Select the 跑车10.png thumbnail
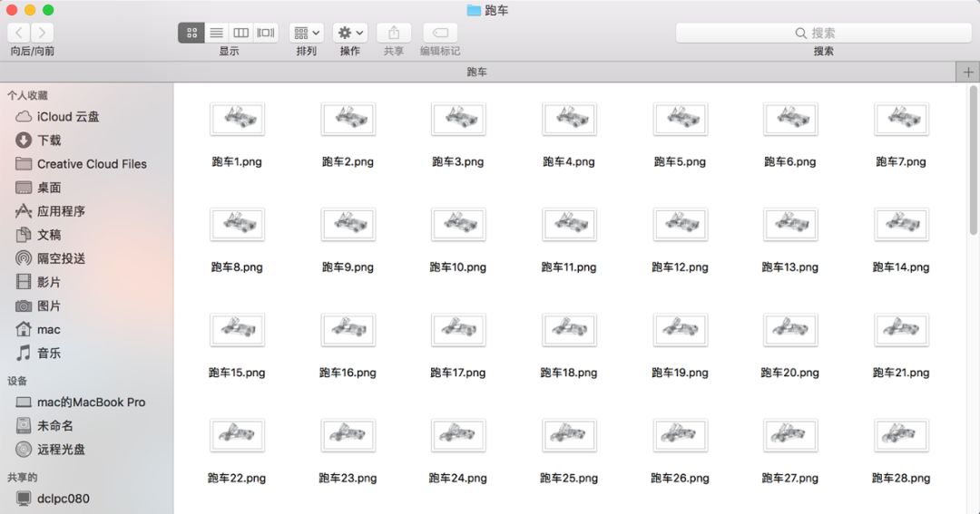The image size is (980, 514). tap(458, 224)
